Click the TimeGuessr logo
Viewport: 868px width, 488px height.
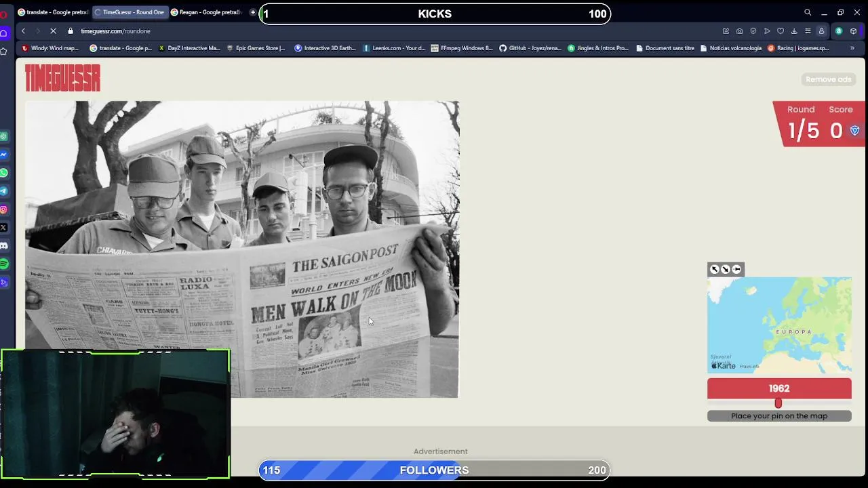point(62,78)
